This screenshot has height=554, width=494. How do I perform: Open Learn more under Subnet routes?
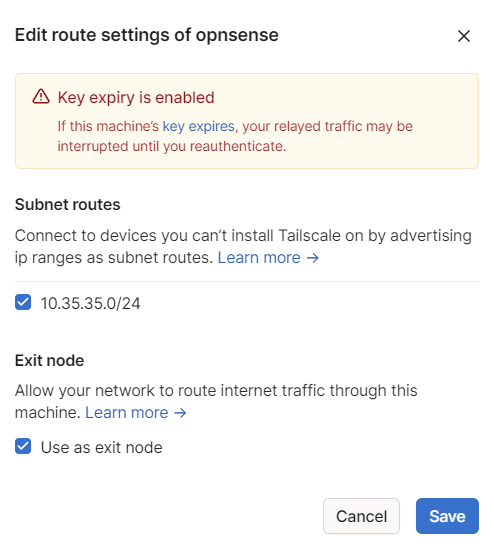[259, 258]
